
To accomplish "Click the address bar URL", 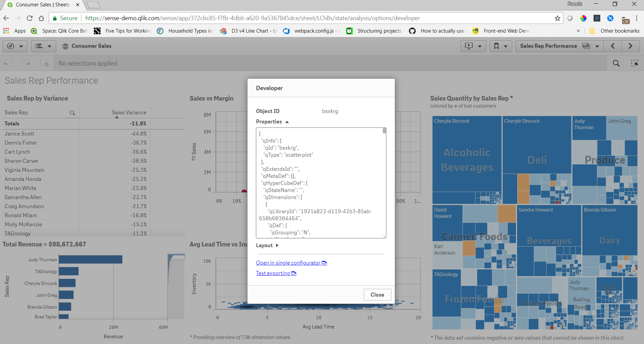I will (x=252, y=18).
